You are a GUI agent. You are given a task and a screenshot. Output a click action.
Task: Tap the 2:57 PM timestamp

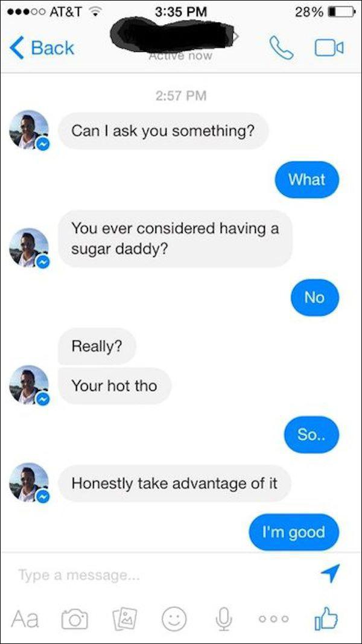point(181,96)
